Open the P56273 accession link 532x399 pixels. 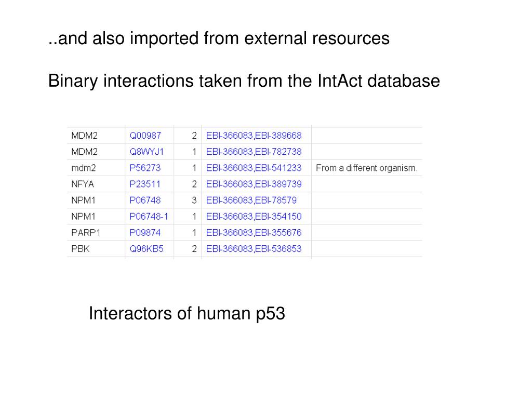[145, 168]
